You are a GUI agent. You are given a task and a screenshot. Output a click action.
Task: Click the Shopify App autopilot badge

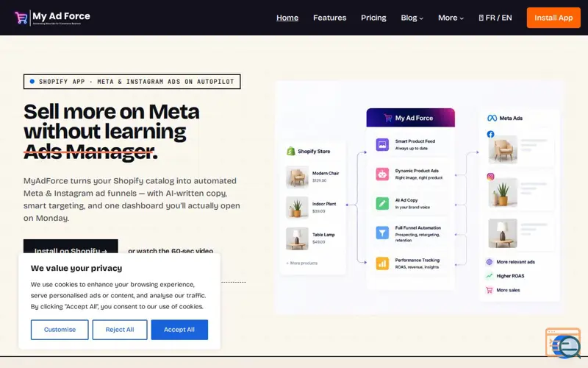point(132,82)
